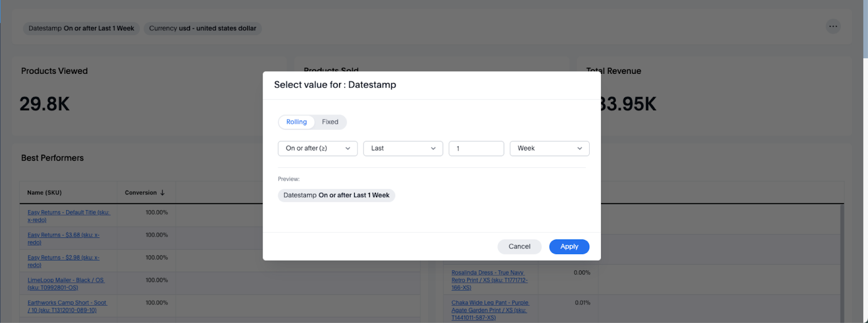
Task: Click the Name (SKU) column header
Action: 44,193
